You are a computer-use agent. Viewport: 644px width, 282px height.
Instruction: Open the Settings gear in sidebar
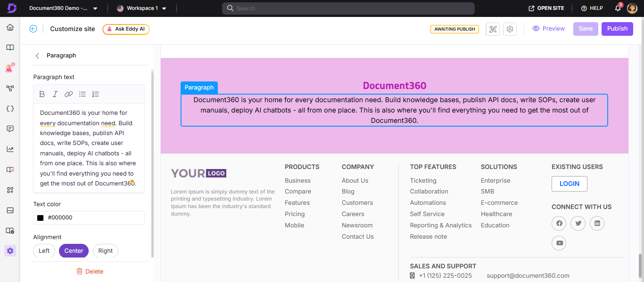pyautogui.click(x=10, y=251)
